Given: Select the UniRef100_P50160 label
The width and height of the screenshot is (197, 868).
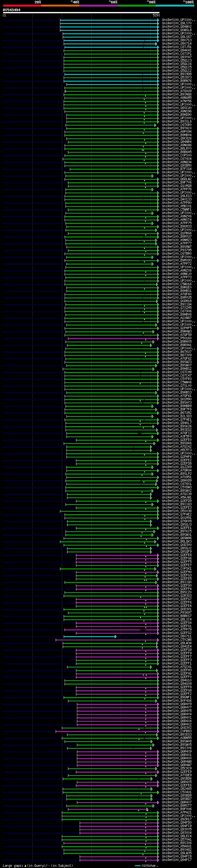Looking at the screenshot, I should click(177, 338).
